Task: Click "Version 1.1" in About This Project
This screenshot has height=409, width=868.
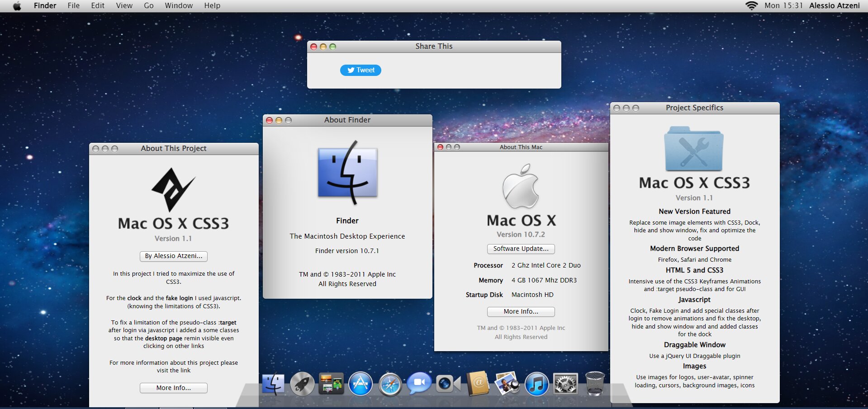Action: 173,239
